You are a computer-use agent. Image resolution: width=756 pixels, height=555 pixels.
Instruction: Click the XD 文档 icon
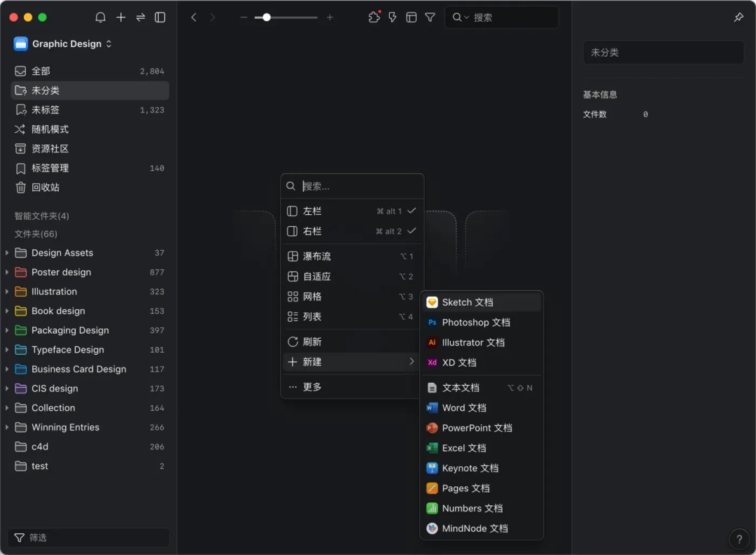tap(432, 363)
